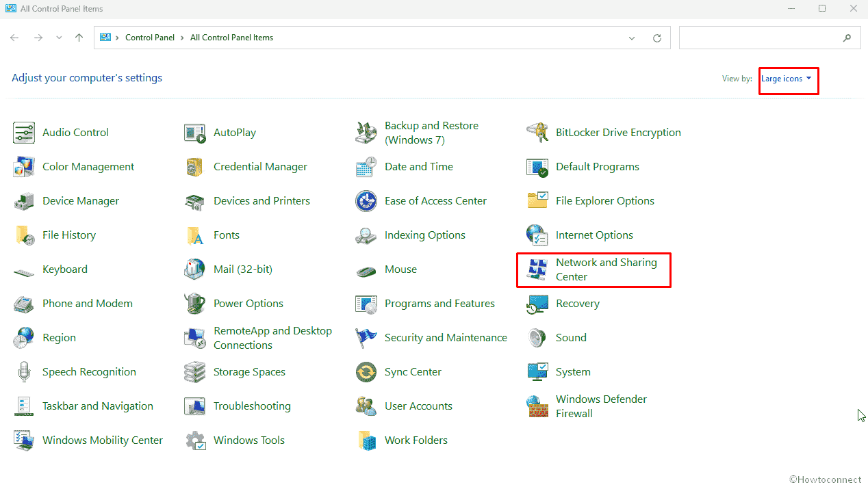The width and height of the screenshot is (868, 489).
Task: Open Devices and Printers icon
Action: (x=195, y=201)
